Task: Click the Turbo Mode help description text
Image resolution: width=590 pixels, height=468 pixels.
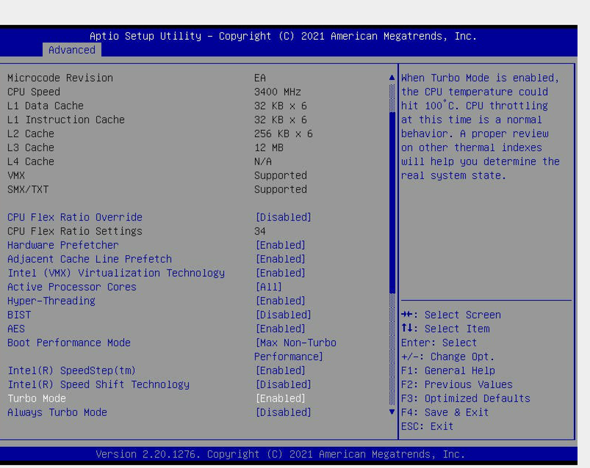Action: (x=481, y=127)
